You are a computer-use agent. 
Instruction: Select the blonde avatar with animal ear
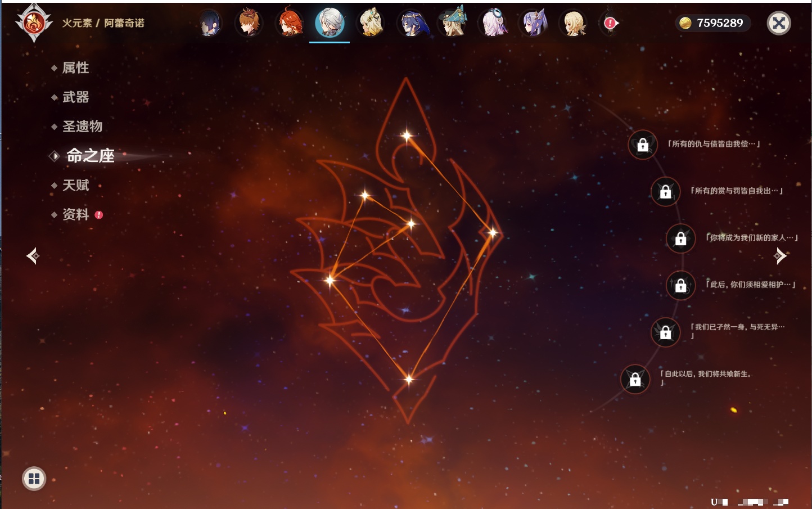(371, 23)
